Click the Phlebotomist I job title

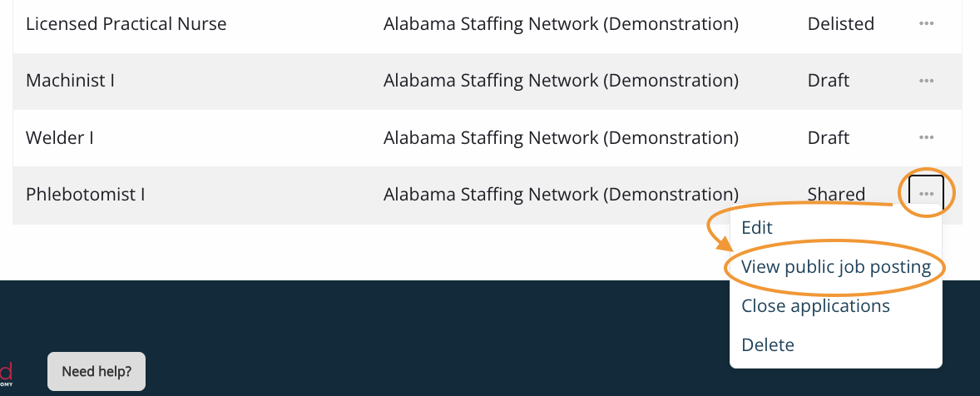[x=86, y=195]
